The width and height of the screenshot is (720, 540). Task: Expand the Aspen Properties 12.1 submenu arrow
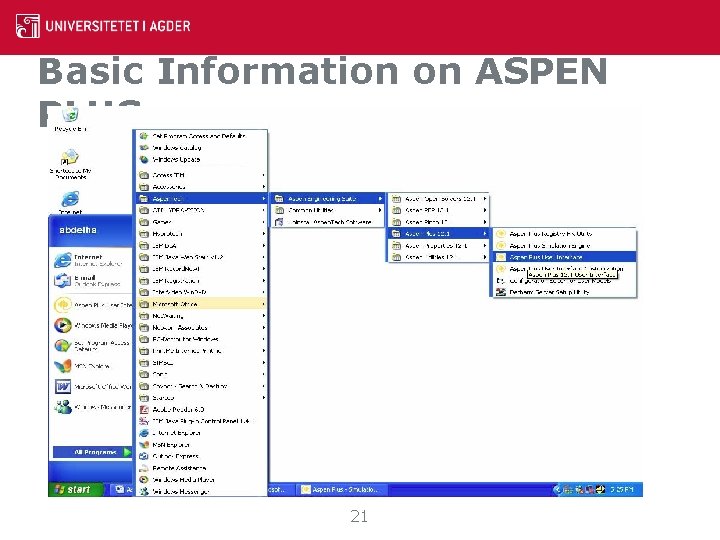click(x=485, y=246)
